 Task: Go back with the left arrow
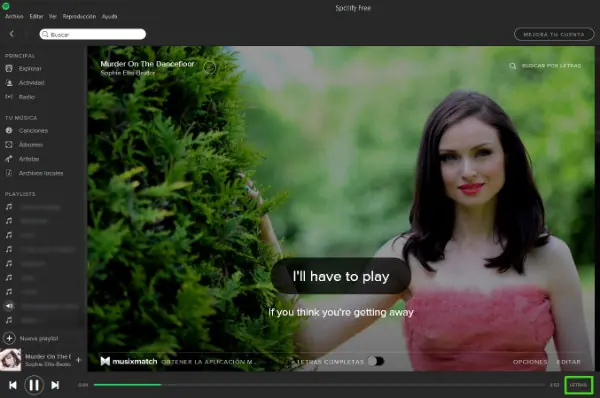pyautogui.click(x=12, y=34)
